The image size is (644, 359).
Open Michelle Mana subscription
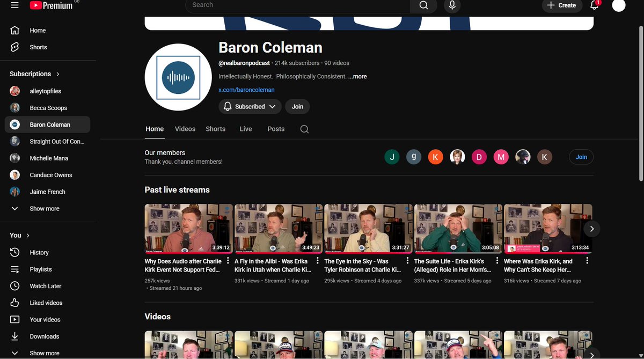[48, 158]
